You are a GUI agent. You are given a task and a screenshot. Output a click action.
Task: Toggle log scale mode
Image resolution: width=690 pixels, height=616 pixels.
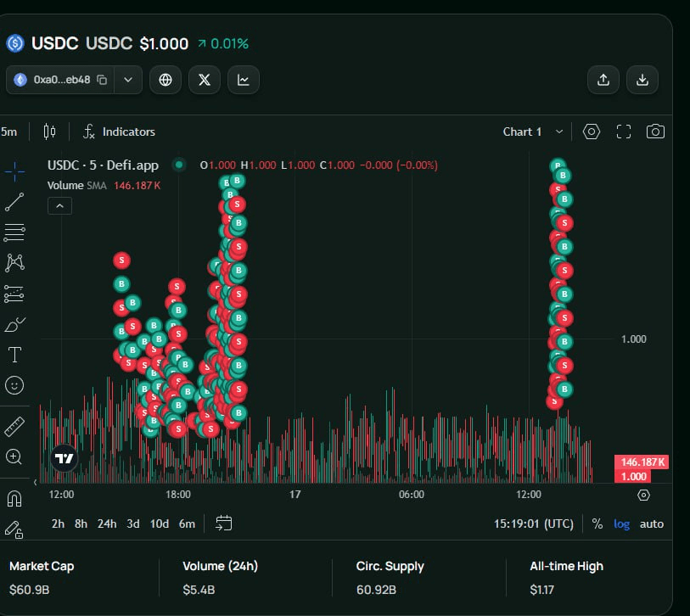click(x=621, y=524)
